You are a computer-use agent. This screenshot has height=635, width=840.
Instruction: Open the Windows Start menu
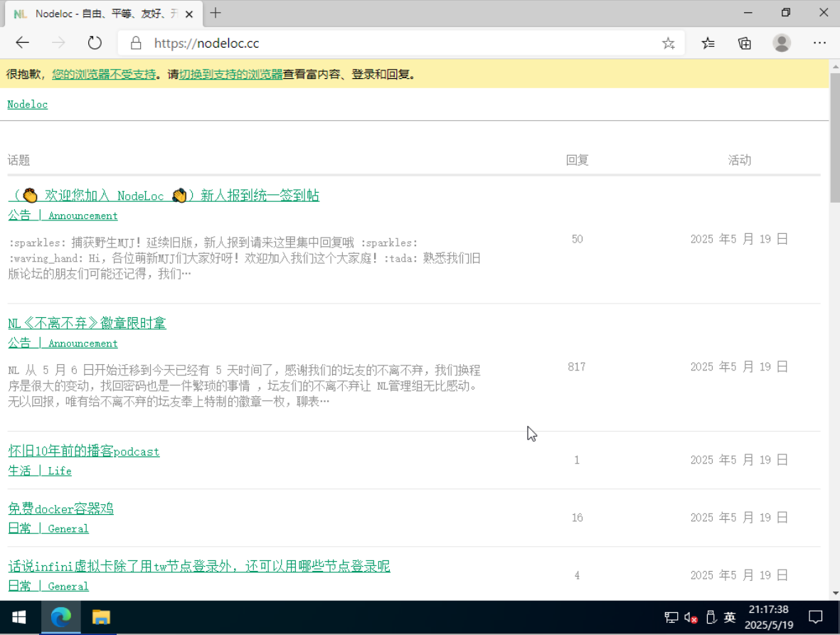click(x=19, y=618)
